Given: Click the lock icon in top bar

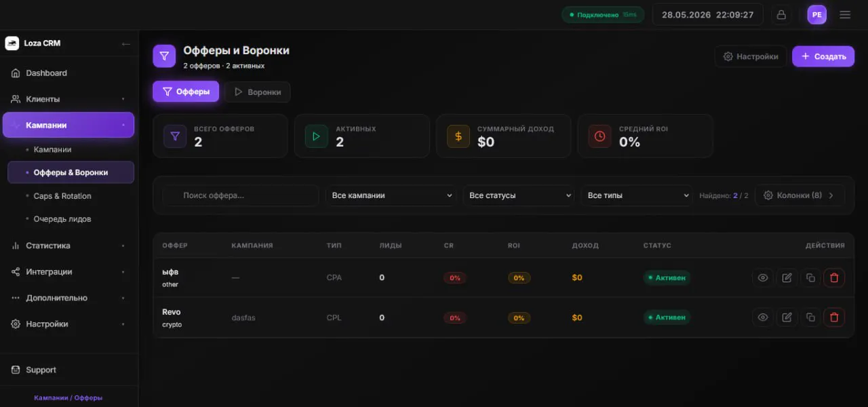Looking at the screenshot, I should click(x=781, y=15).
